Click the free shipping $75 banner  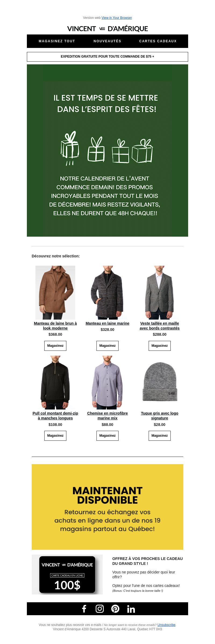[x=107, y=57]
